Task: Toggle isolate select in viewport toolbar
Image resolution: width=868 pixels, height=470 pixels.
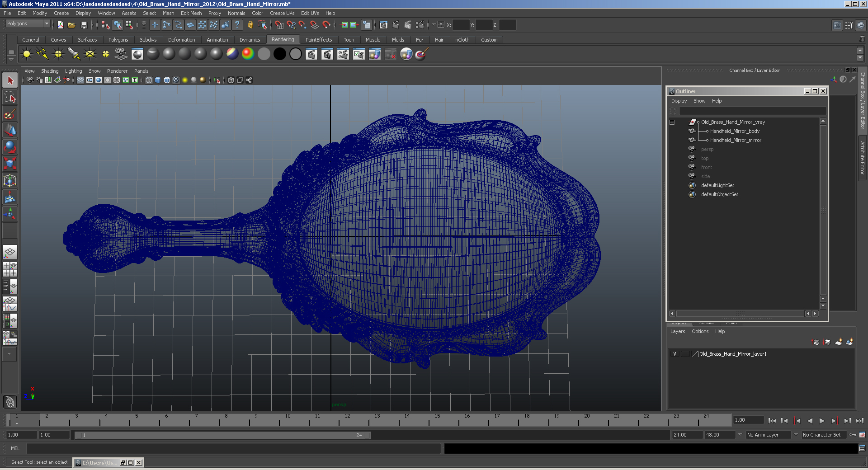Action: point(217,80)
